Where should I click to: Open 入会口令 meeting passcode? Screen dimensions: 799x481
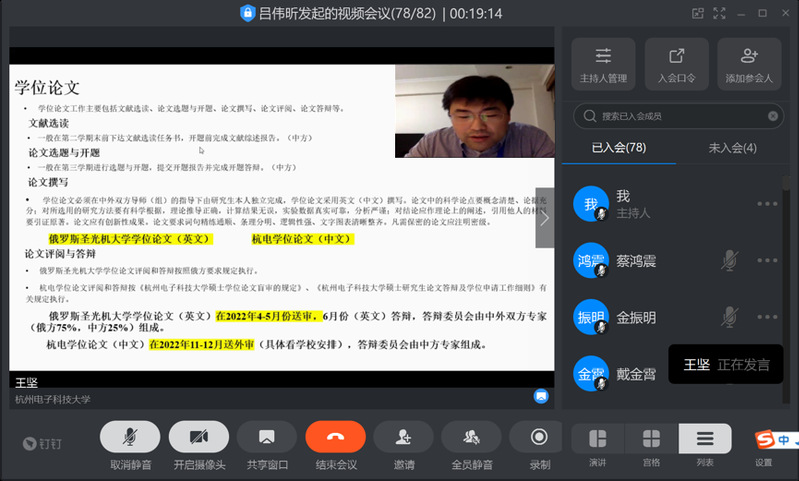click(677, 64)
